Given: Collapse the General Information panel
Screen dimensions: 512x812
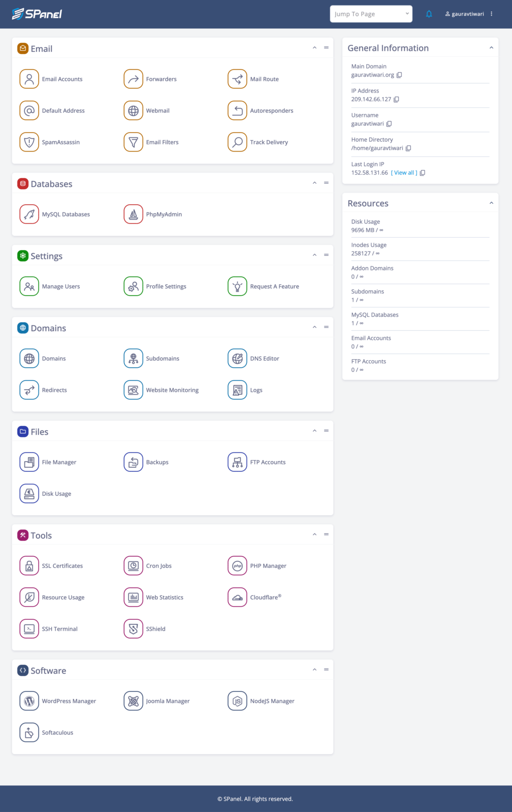Looking at the screenshot, I should 491,48.
